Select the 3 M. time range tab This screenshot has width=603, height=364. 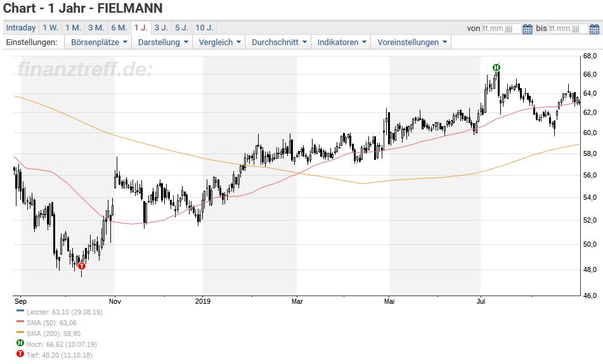coord(96,28)
